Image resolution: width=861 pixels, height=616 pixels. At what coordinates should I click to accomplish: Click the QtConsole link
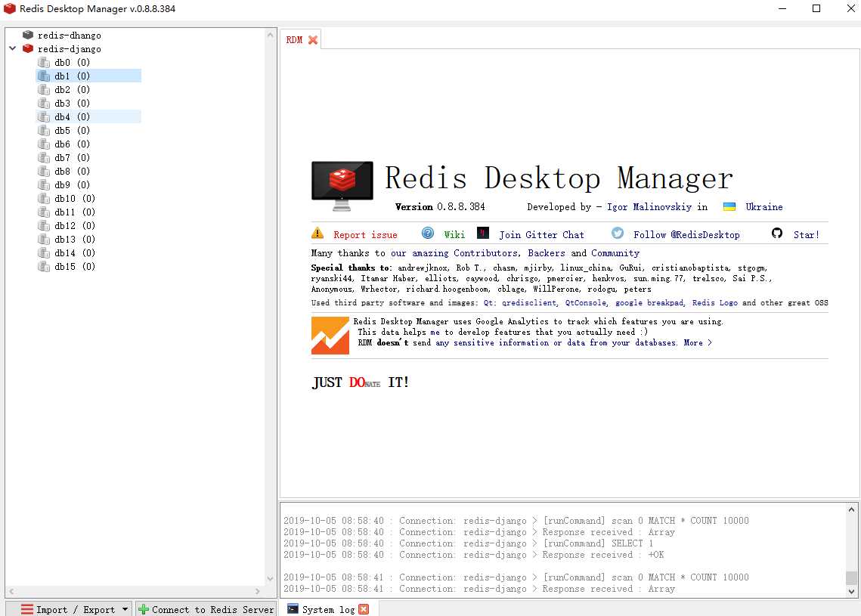(585, 302)
